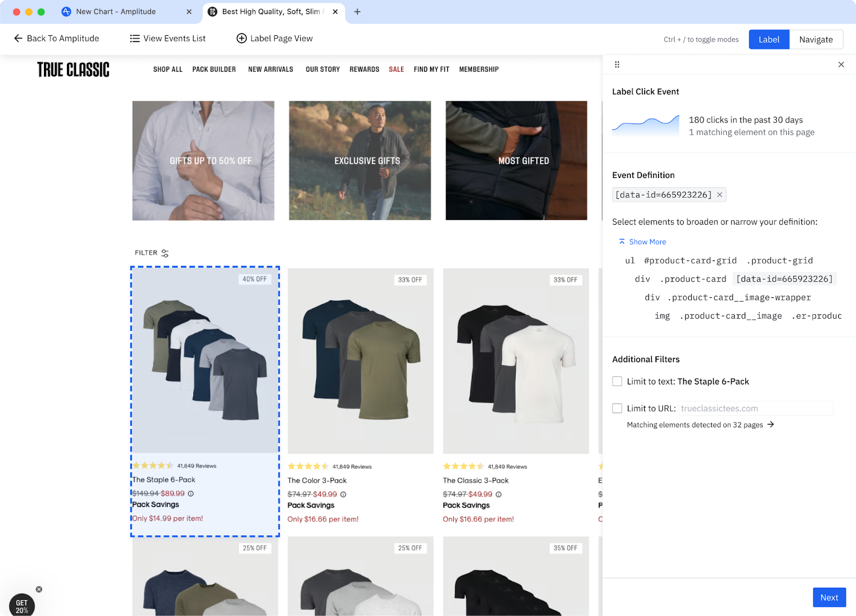Click the URL filter input field

[756, 409]
